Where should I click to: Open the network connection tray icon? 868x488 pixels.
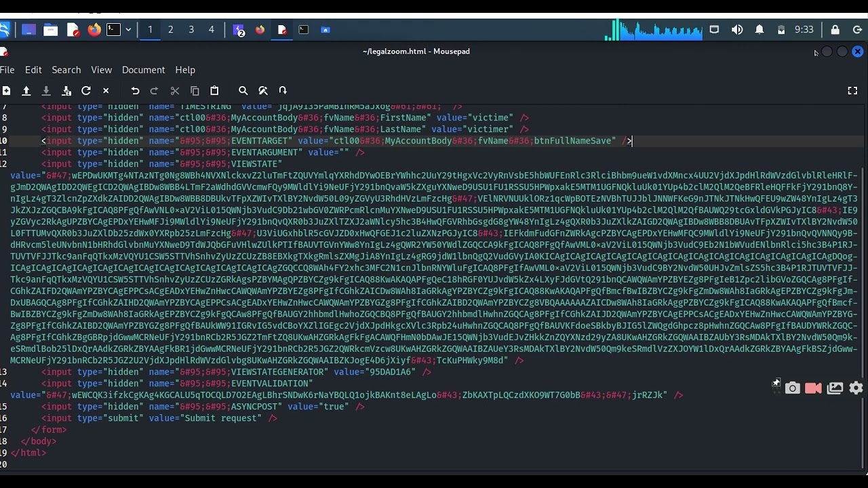(x=714, y=30)
